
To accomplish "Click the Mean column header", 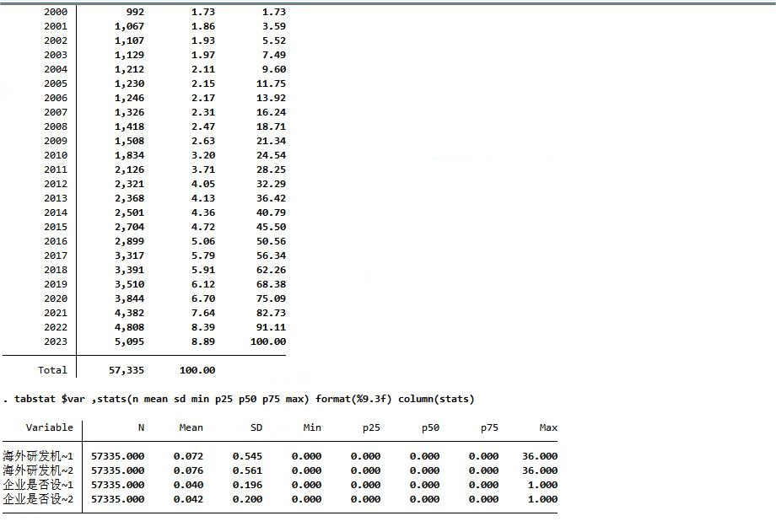I will click(x=191, y=427).
